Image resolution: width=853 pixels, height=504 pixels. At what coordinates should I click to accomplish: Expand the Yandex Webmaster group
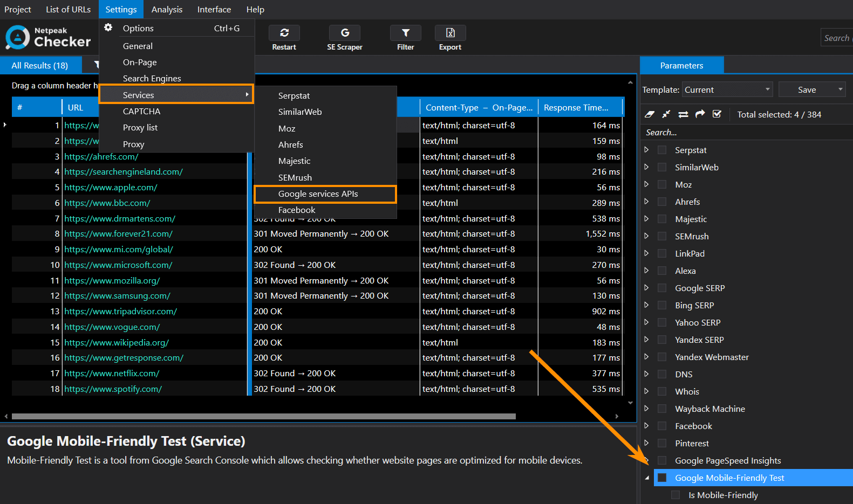646,357
